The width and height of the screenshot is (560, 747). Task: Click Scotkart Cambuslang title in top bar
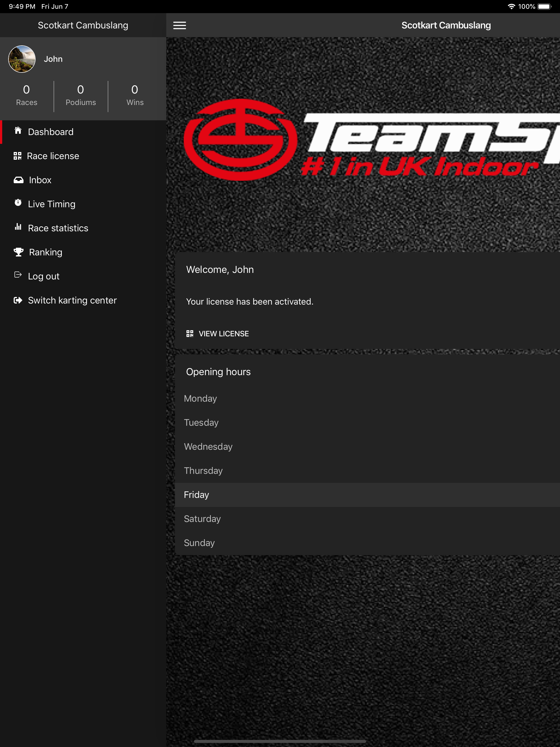446,25
